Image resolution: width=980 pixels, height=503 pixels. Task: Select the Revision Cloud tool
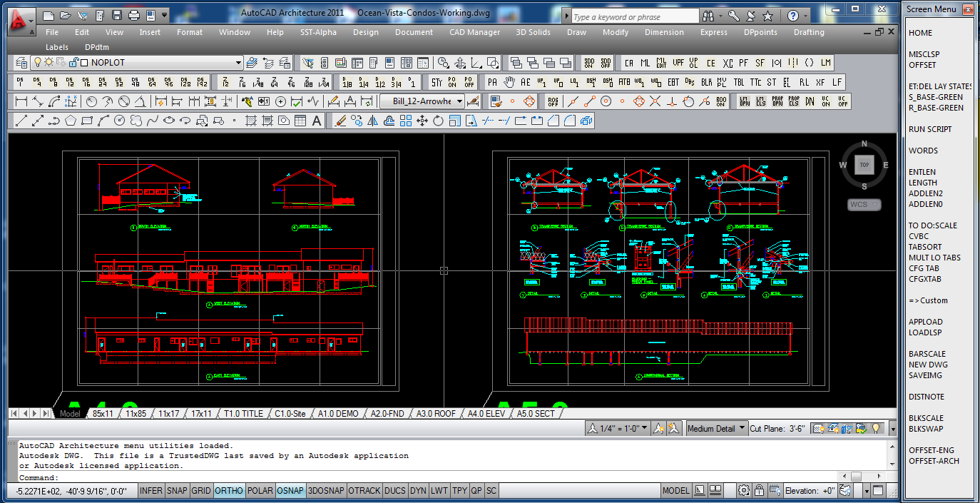136,121
